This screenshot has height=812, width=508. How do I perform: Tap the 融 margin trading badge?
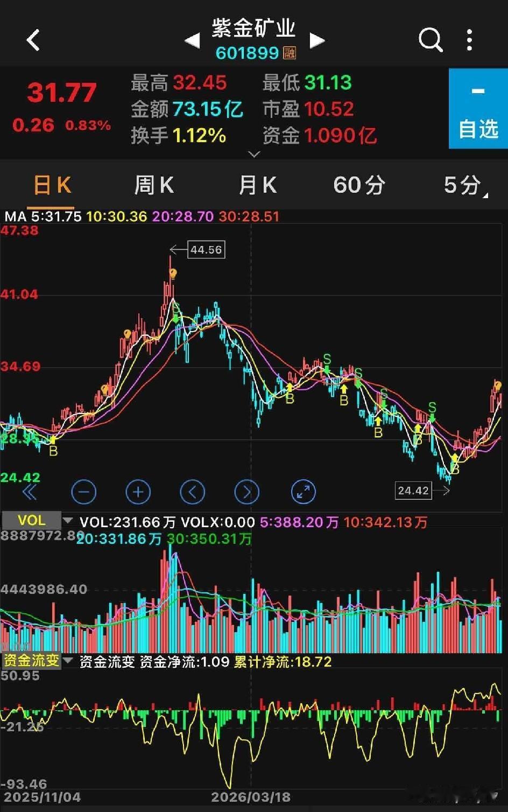pos(290,53)
